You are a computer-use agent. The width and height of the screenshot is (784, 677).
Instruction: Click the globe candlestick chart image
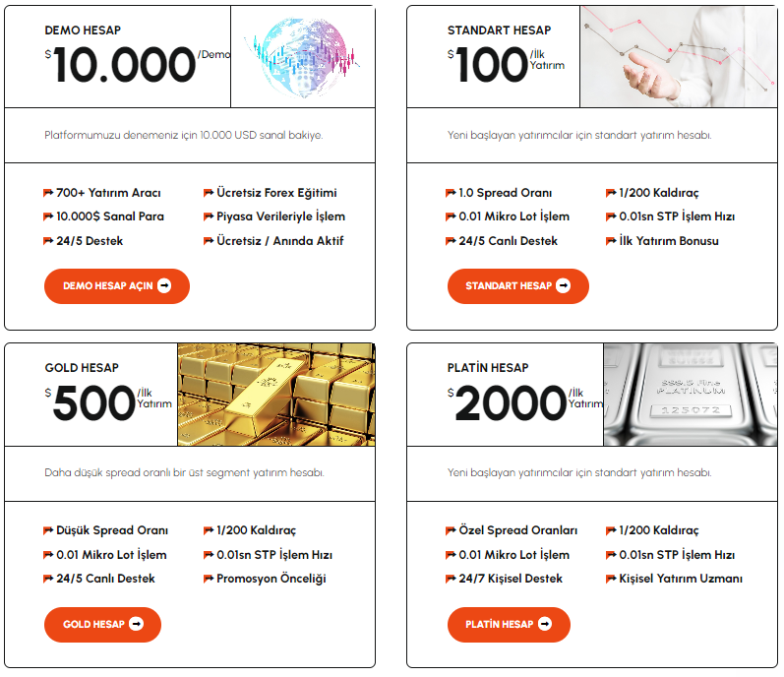click(303, 56)
